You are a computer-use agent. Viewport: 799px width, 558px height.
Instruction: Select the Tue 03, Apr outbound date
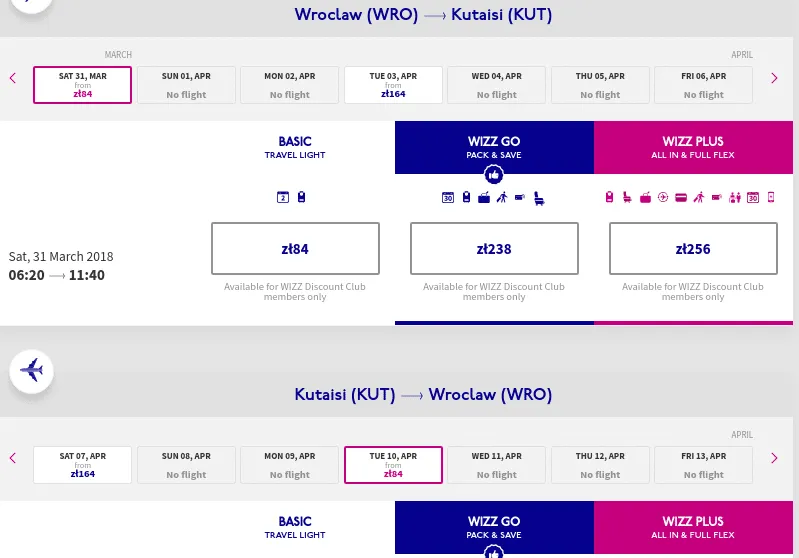pyautogui.click(x=394, y=85)
